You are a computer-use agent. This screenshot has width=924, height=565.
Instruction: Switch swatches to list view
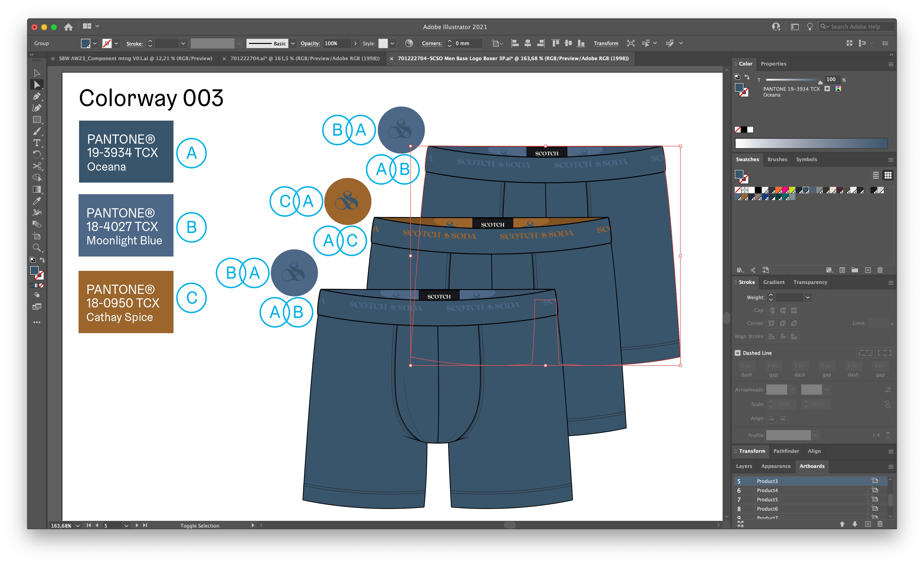click(x=876, y=175)
